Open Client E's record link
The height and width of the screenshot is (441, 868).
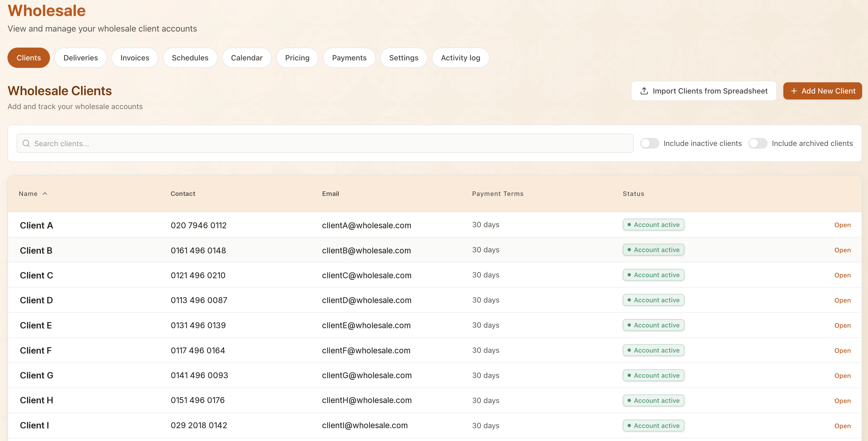[x=842, y=325]
